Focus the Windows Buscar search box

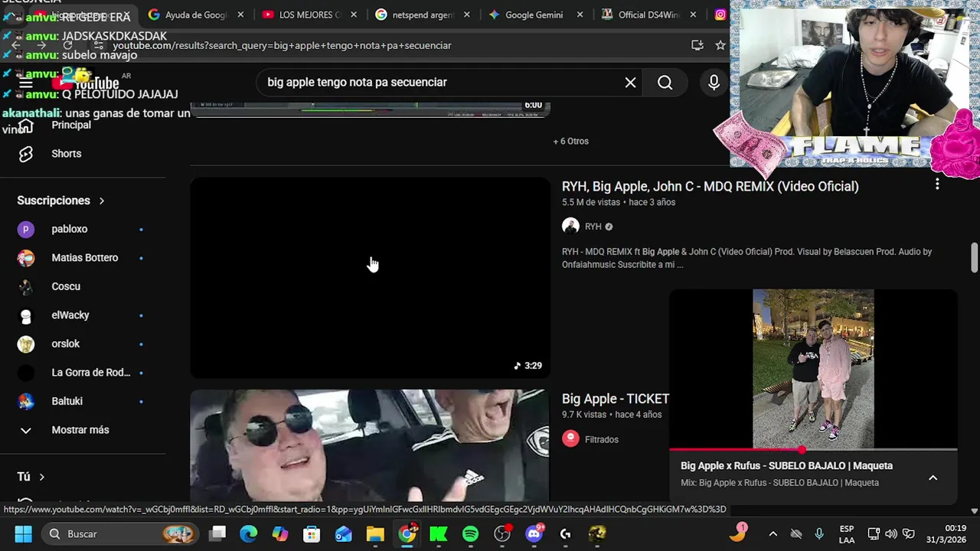120,533
